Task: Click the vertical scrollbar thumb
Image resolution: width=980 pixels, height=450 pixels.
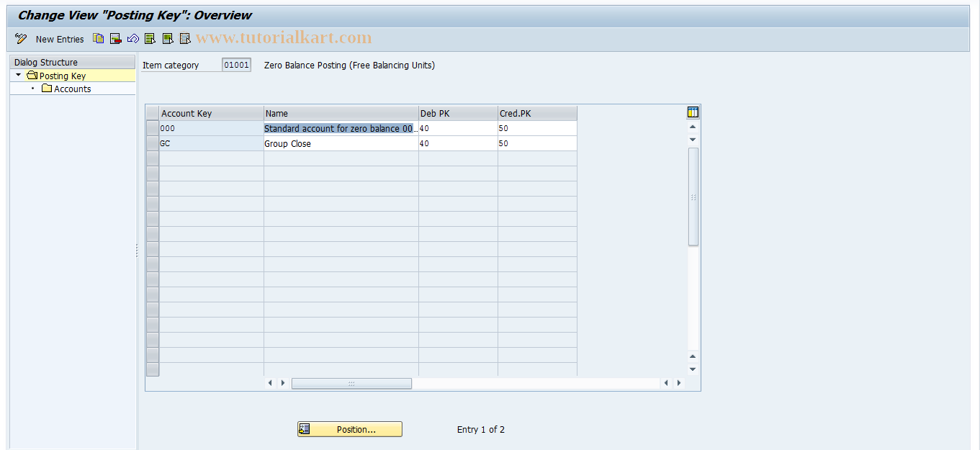Action: [x=693, y=197]
